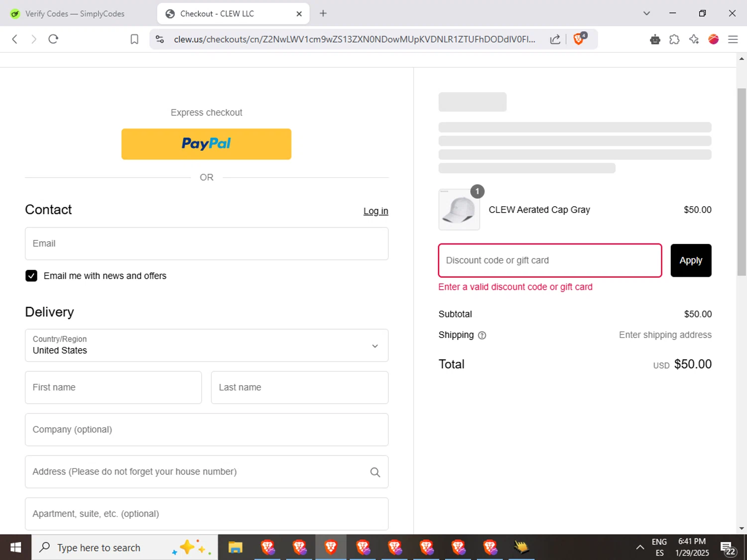The width and height of the screenshot is (747, 560).
Task: Reload the checkout page
Action: click(53, 39)
